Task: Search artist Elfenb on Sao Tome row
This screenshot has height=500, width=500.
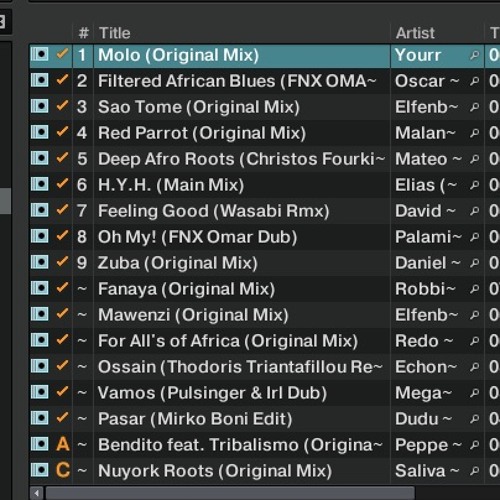Action: coord(474,107)
